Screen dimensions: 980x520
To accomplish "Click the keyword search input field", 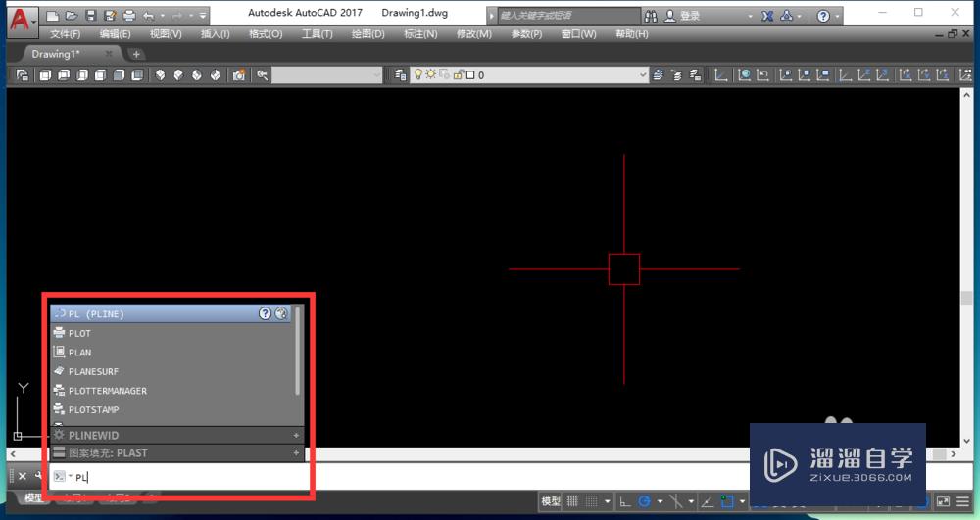I will (568, 16).
